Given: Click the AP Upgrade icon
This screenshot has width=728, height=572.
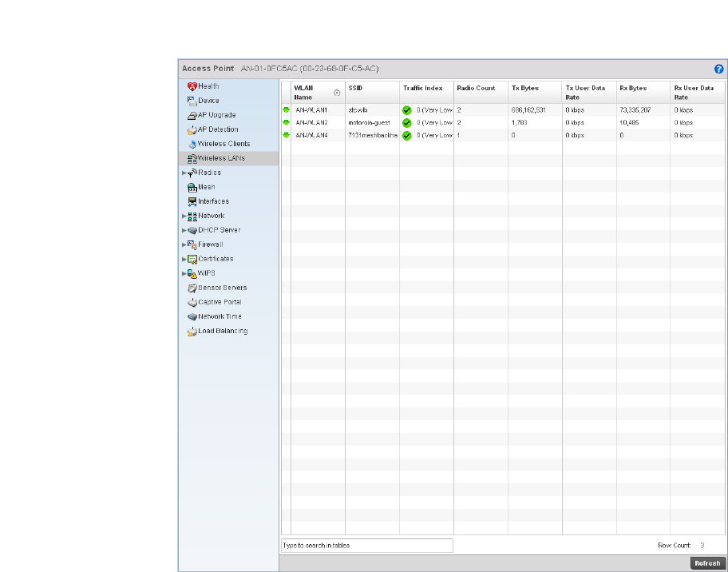Looking at the screenshot, I should click(x=192, y=115).
